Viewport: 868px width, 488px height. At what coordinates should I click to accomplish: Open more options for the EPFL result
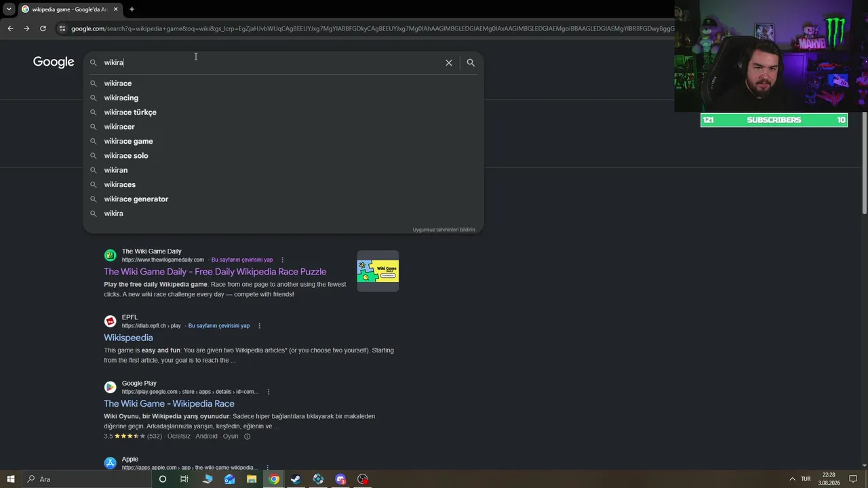click(x=259, y=325)
